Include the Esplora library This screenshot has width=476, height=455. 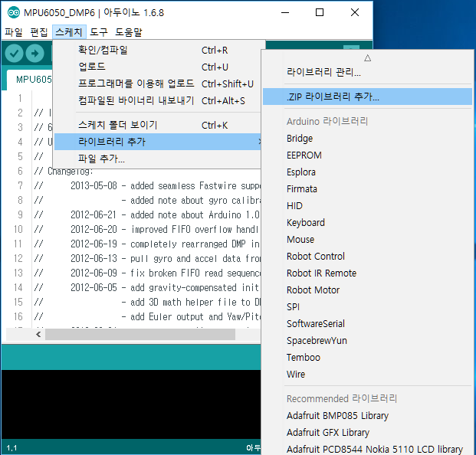point(367,172)
